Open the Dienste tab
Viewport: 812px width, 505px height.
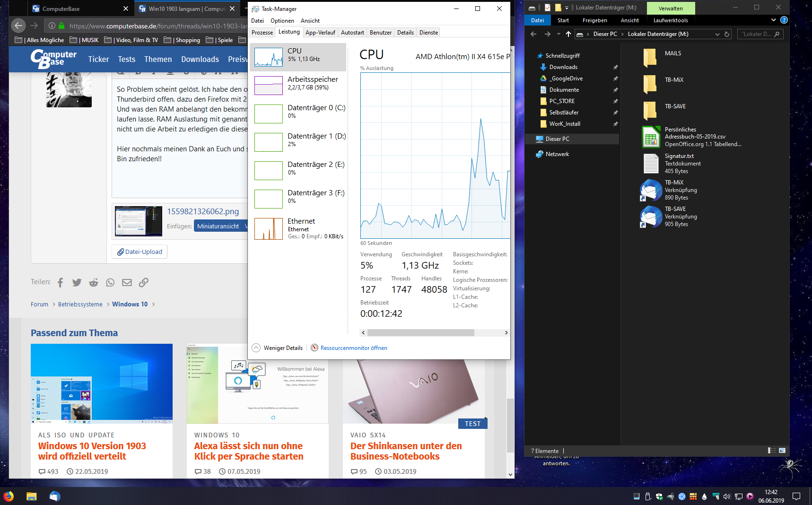coord(428,33)
